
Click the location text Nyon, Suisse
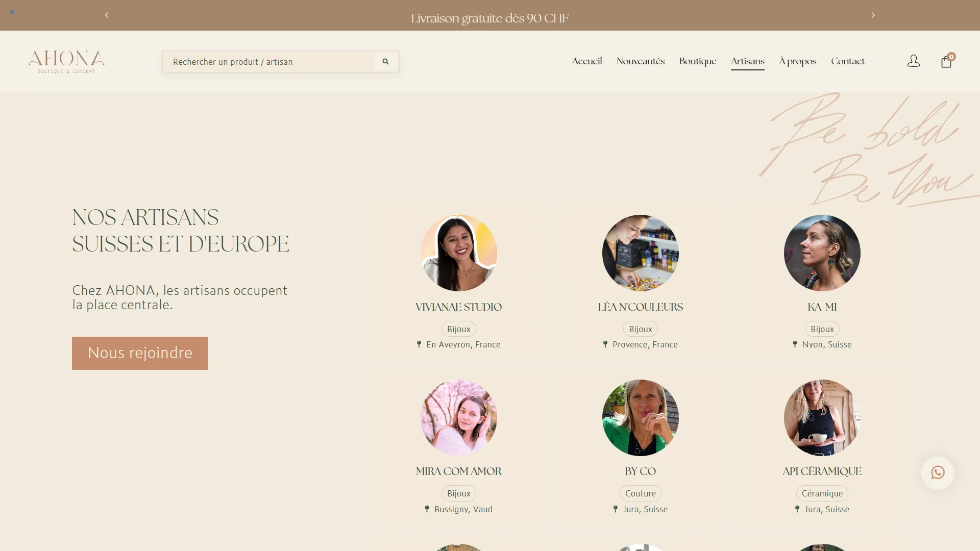pos(827,345)
